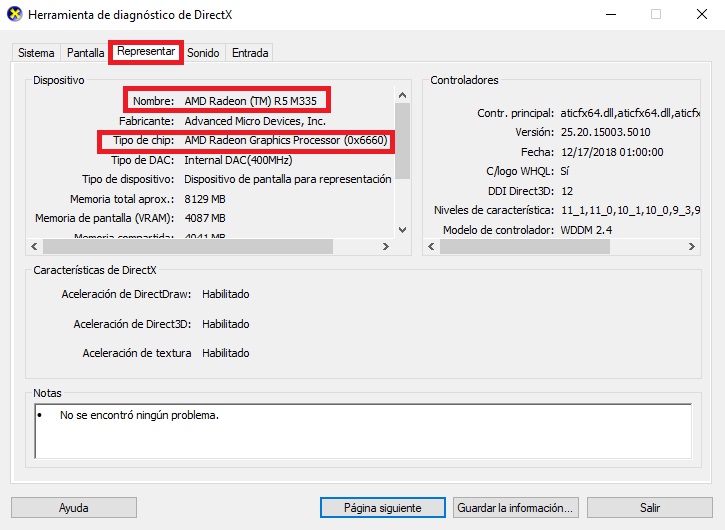This screenshot has width=725, height=530.
Task: Click the Ayuda button
Action: 74,508
